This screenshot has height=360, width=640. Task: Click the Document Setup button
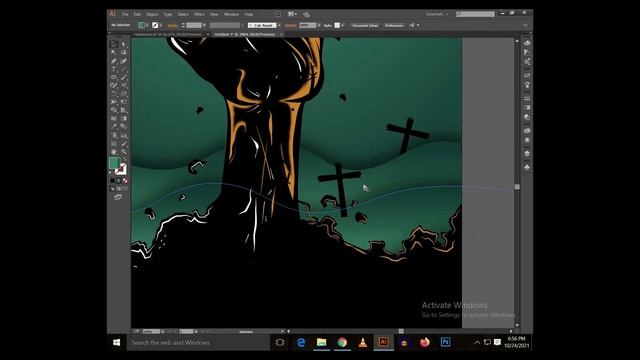click(x=365, y=25)
